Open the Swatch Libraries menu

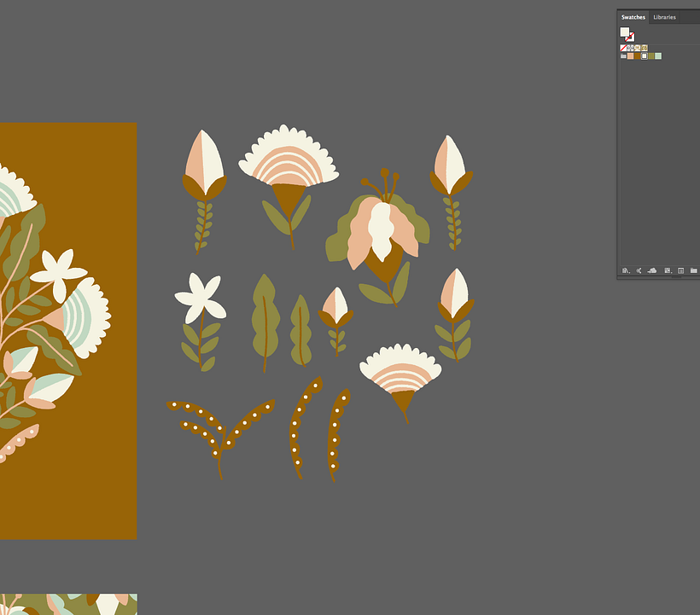[625, 270]
